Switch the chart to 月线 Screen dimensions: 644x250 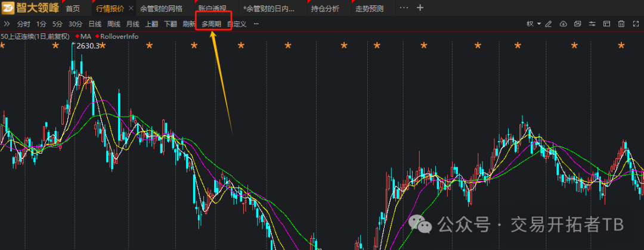[x=132, y=24]
